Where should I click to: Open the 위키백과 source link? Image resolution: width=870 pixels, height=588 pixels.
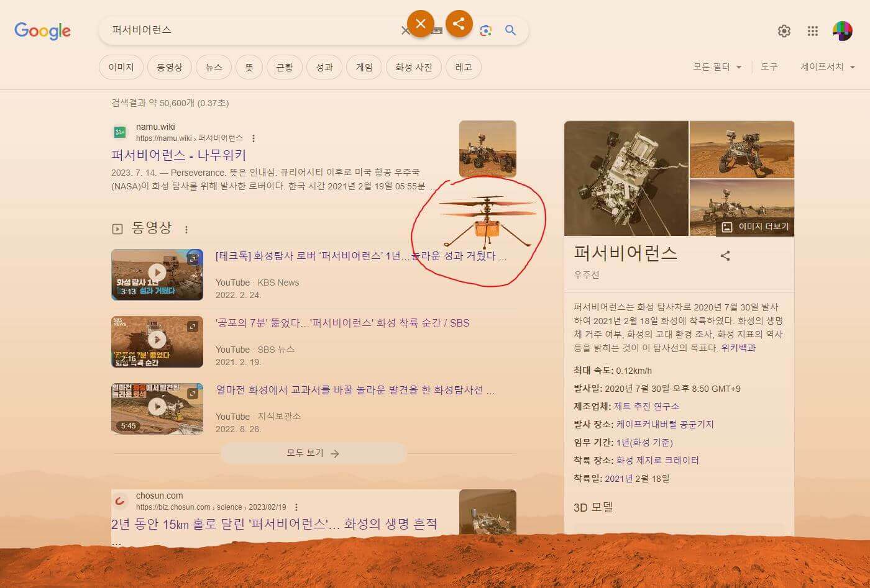coord(738,348)
